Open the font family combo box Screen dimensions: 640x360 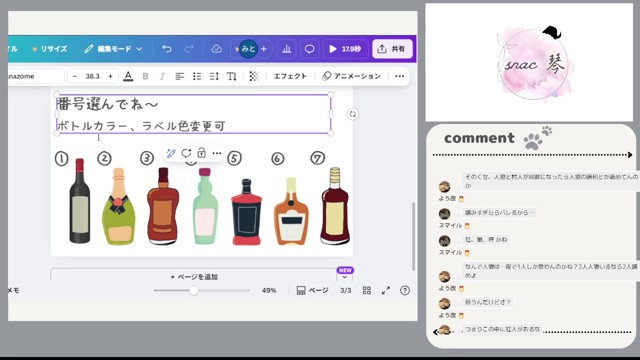36,76
